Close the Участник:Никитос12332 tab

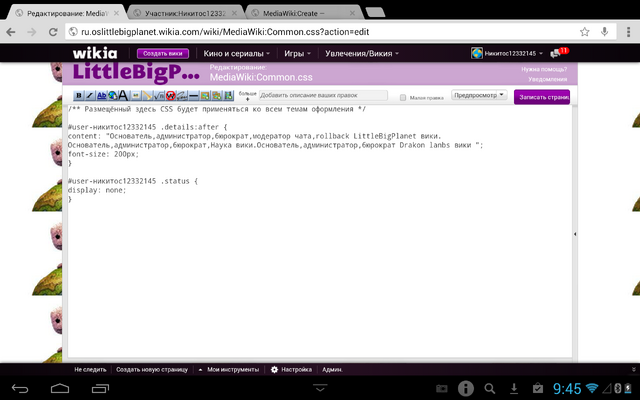pyautogui.click(x=234, y=13)
